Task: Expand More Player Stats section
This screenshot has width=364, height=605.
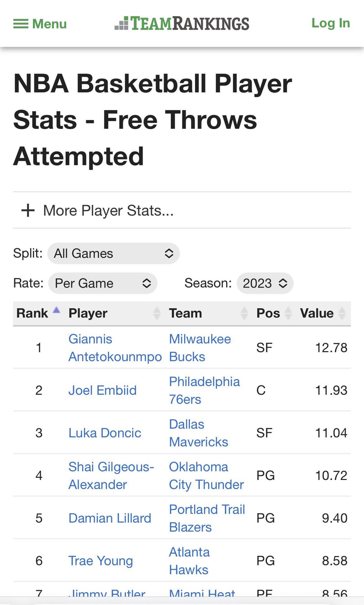Action: click(x=109, y=211)
